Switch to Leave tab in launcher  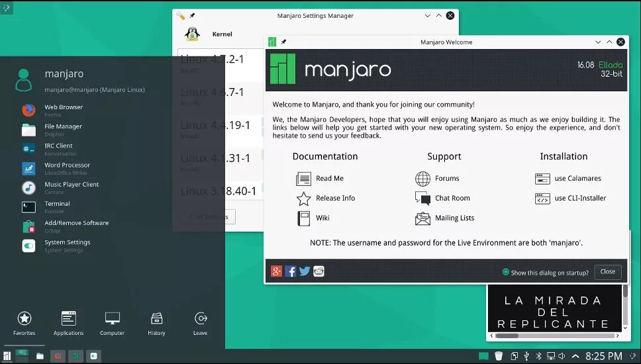coord(200,323)
